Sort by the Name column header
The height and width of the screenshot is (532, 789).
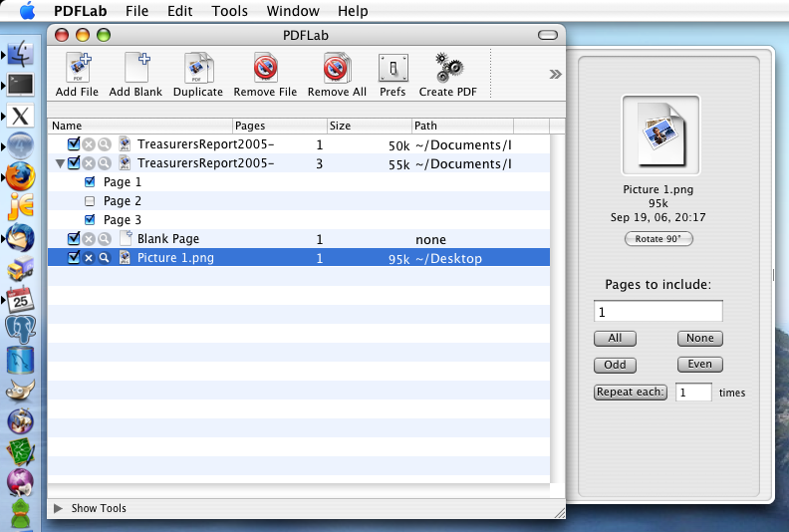(x=139, y=126)
